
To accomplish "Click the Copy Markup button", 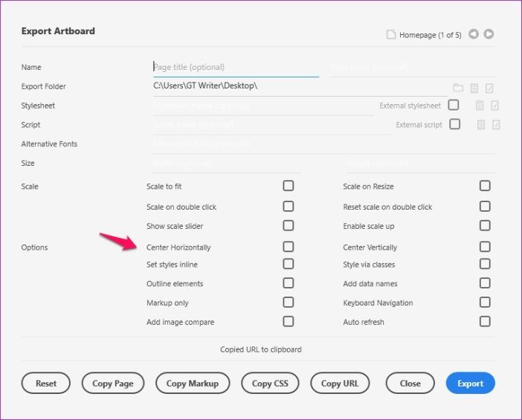I will click(193, 383).
